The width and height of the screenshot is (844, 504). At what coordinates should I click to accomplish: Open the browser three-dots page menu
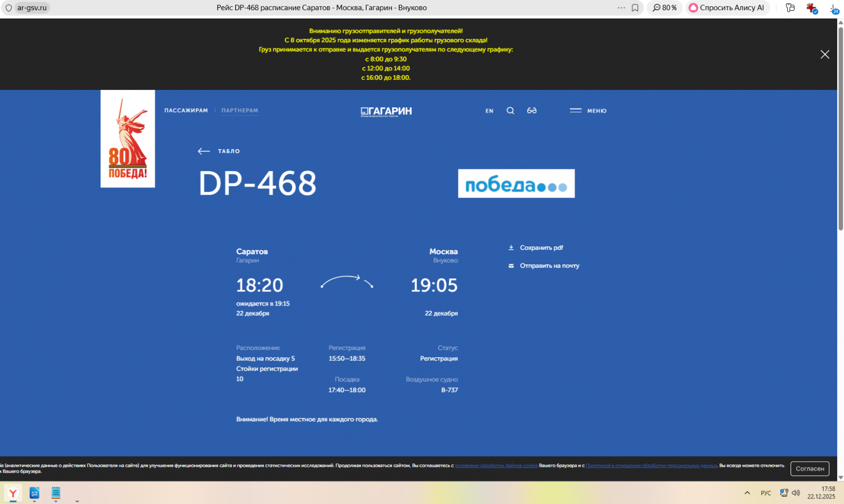pos(621,8)
